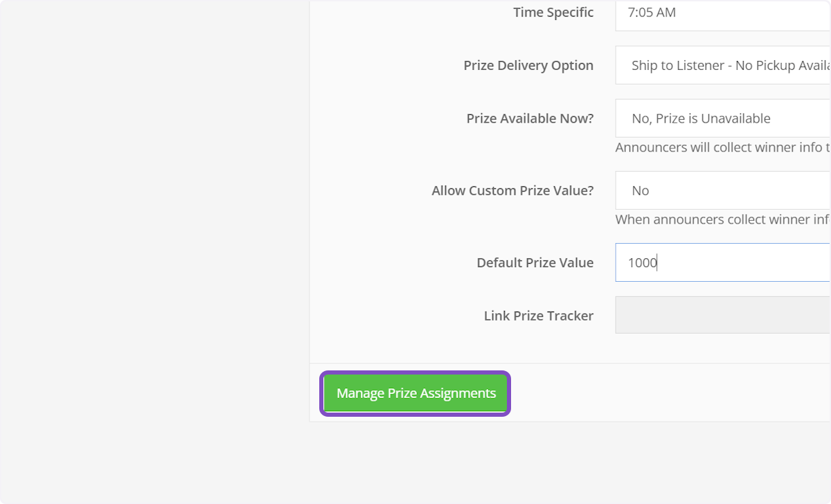Image resolution: width=831 pixels, height=504 pixels.
Task: Open the Prize Delivery Option dropdown
Action: (720, 64)
